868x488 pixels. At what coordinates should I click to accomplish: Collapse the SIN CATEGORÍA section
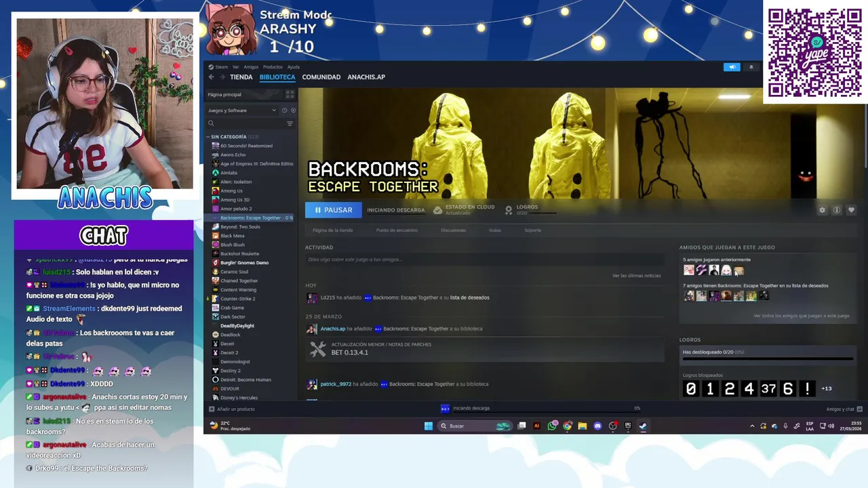(x=208, y=137)
